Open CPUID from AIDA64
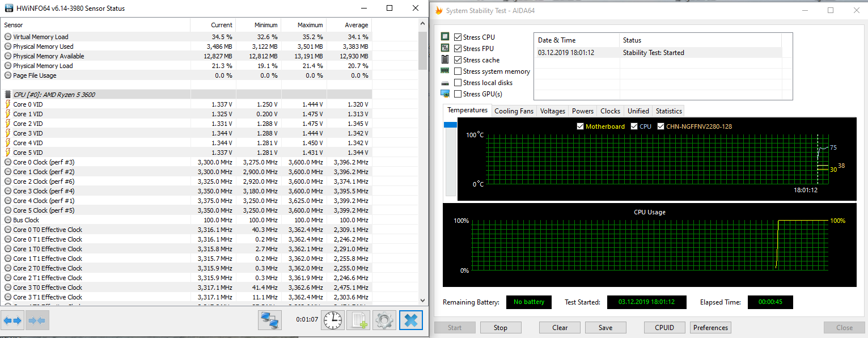The width and height of the screenshot is (868, 338). pyautogui.click(x=664, y=328)
